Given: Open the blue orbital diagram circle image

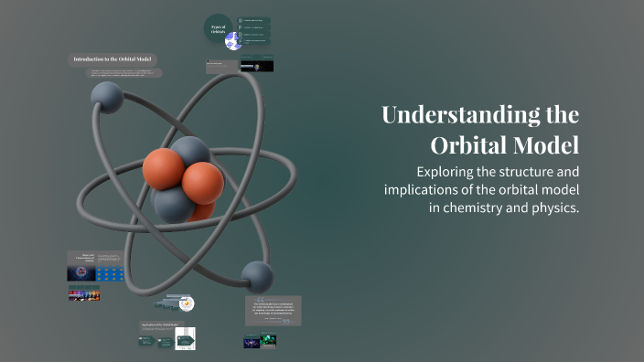Looking at the screenshot, I should pos(233,41).
